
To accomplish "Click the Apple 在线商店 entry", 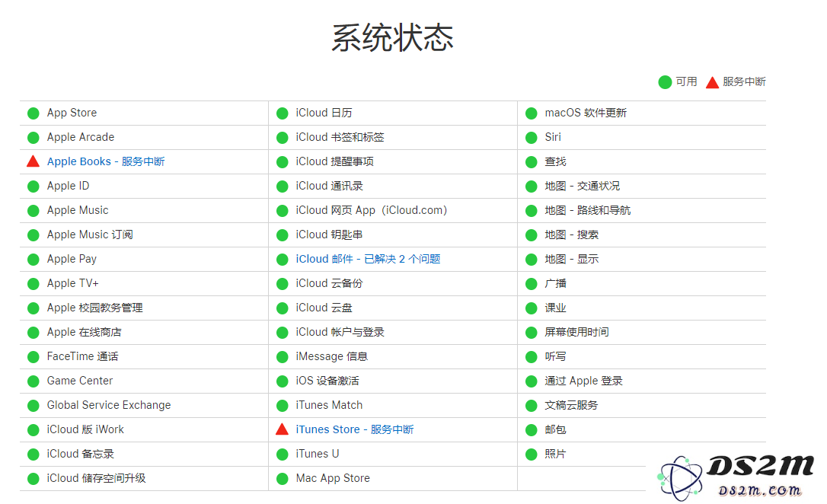I will [85, 332].
